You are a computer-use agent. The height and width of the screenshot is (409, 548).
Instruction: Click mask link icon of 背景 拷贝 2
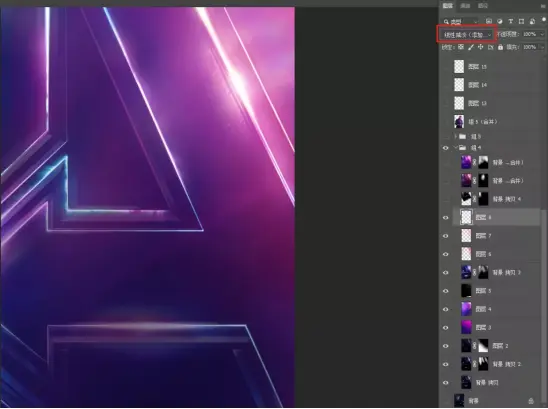coord(475,364)
